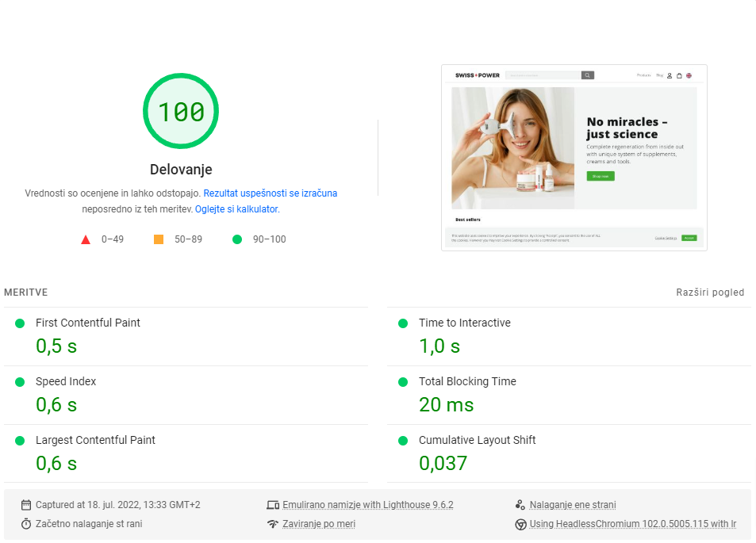Viewport: 756px width, 543px height.
Task: Click the 100 performance score gauge
Action: pyautogui.click(x=181, y=111)
